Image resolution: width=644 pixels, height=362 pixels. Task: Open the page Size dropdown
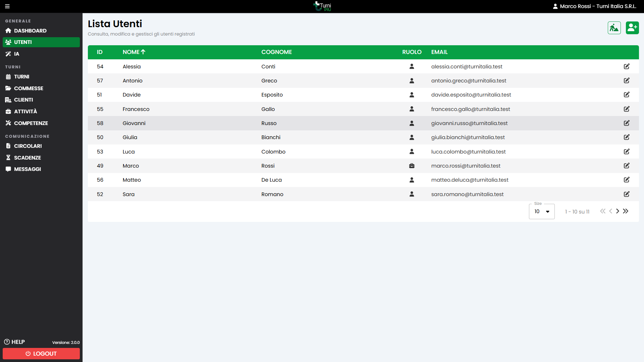[542, 212]
